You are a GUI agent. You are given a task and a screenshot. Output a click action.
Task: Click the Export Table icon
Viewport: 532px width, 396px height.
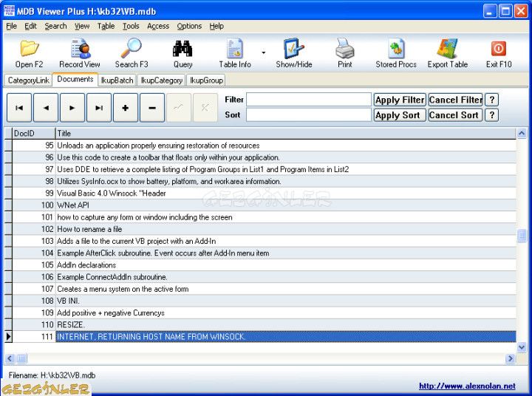447,53
